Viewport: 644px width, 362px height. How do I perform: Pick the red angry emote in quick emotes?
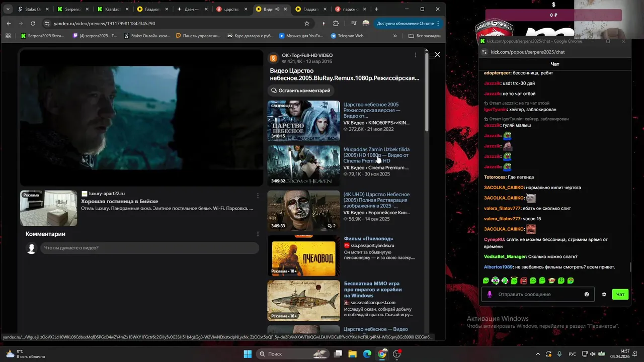tap(524, 281)
